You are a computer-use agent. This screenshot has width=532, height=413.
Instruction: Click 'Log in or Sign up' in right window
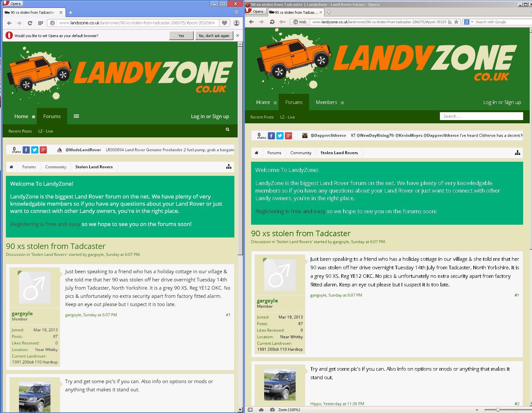[x=502, y=102]
